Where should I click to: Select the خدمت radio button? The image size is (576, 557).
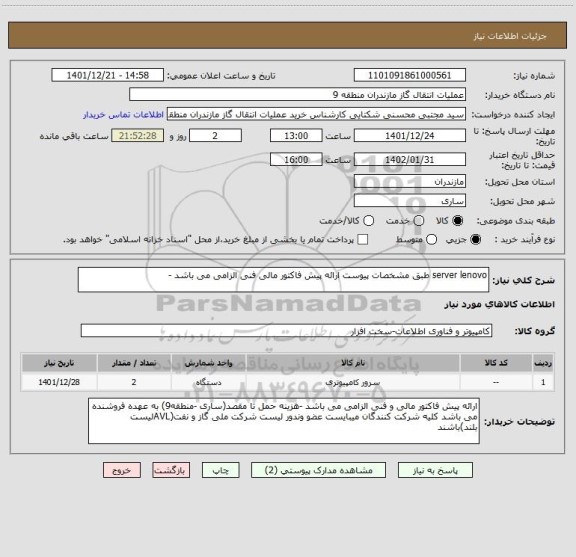click(x=419, y=221)
